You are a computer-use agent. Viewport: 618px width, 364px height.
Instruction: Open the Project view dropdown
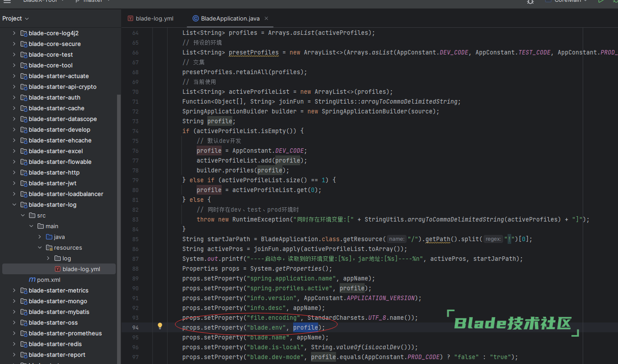click(16, 18)
